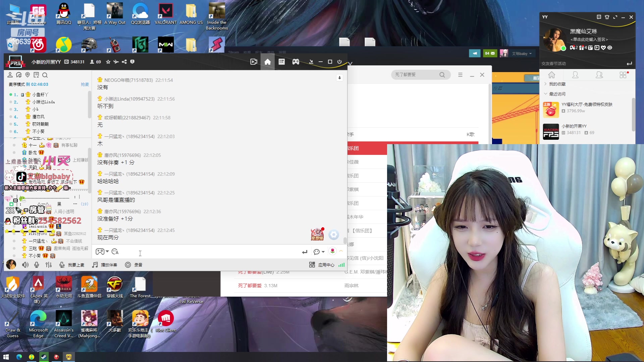Viewport: 644px width, 362px height.
Task: Open the font style icon in chat input bar
Action: (115, 251)
